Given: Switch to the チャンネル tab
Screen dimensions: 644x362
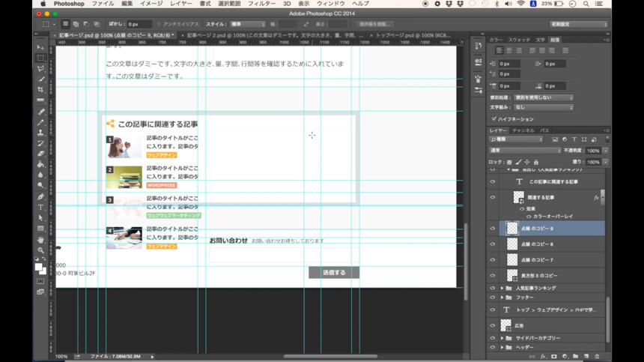Looking at the screenshot, I should [x=523, y=130].
